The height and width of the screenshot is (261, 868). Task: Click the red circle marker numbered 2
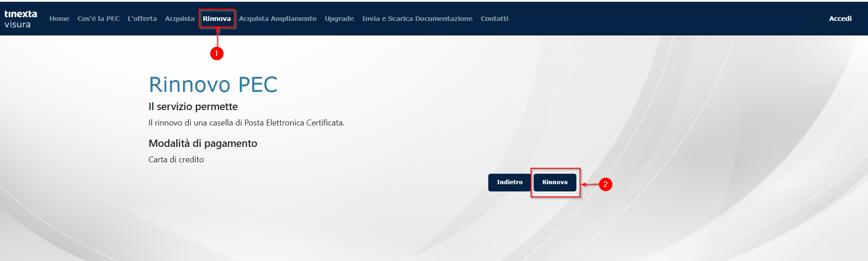pyautogui.click(x=605, y=185)
